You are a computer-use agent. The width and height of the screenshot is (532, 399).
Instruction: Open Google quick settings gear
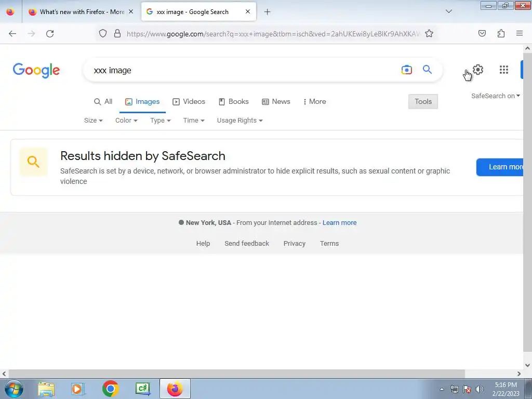click(478, 70)
